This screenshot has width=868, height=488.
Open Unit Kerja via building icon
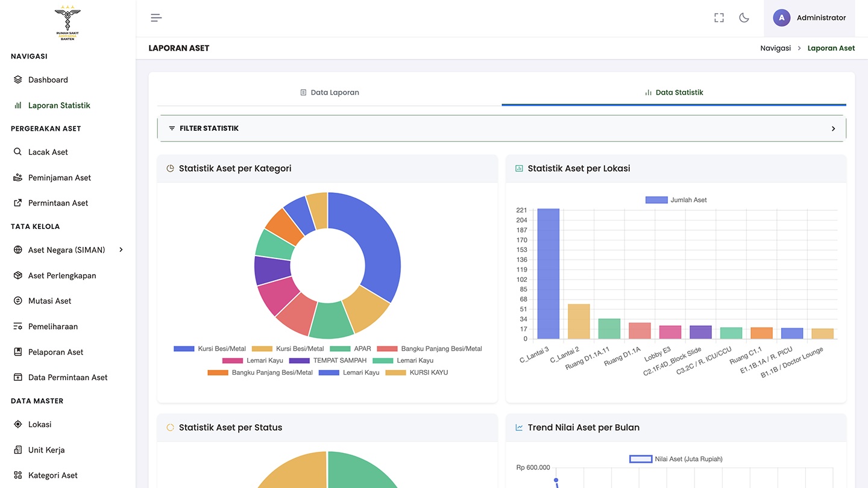pyautogui.click(x=18, y=450)
